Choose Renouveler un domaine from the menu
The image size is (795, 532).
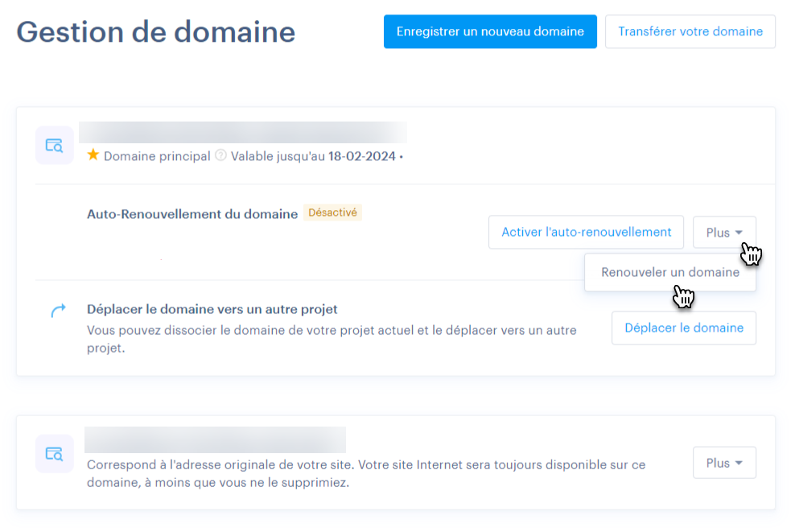(669, 272)
